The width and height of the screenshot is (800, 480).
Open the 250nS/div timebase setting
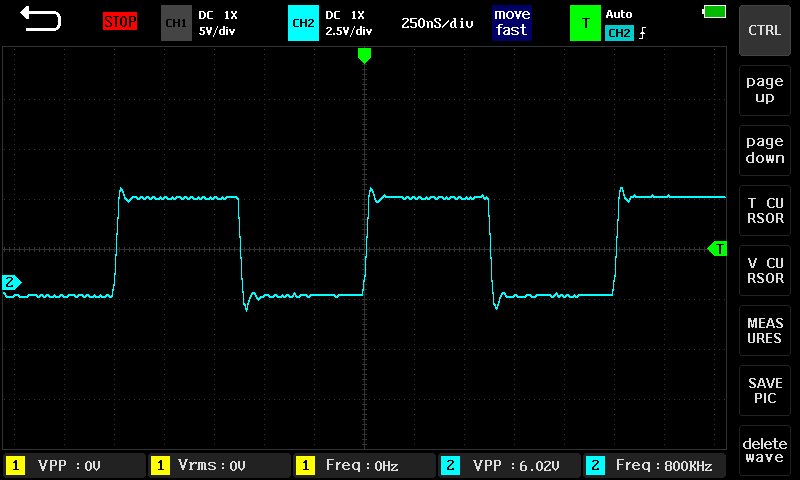(x=436, y=22)
